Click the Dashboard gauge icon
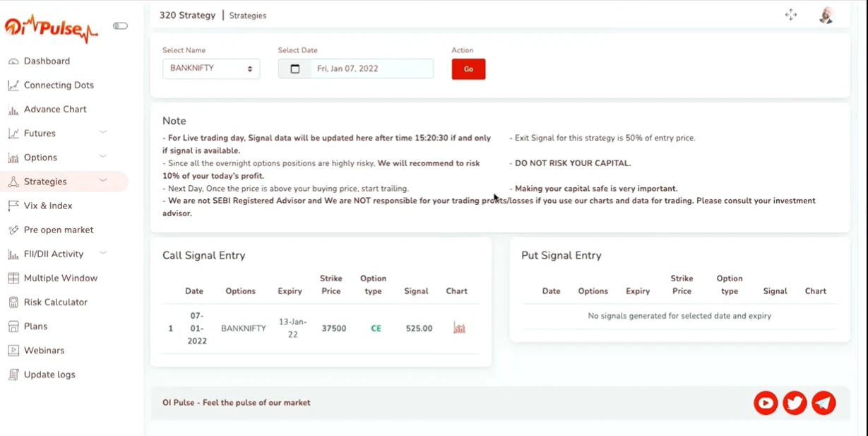This screenshot has height=436, width=868. [13, 61]
